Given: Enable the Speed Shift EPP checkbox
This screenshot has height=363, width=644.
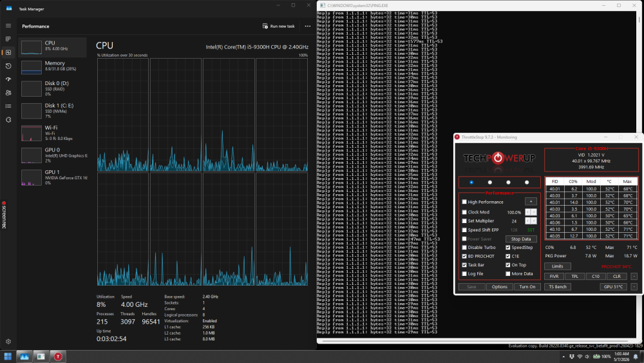Looking at the screenshot, I should [x=464, y=230].
